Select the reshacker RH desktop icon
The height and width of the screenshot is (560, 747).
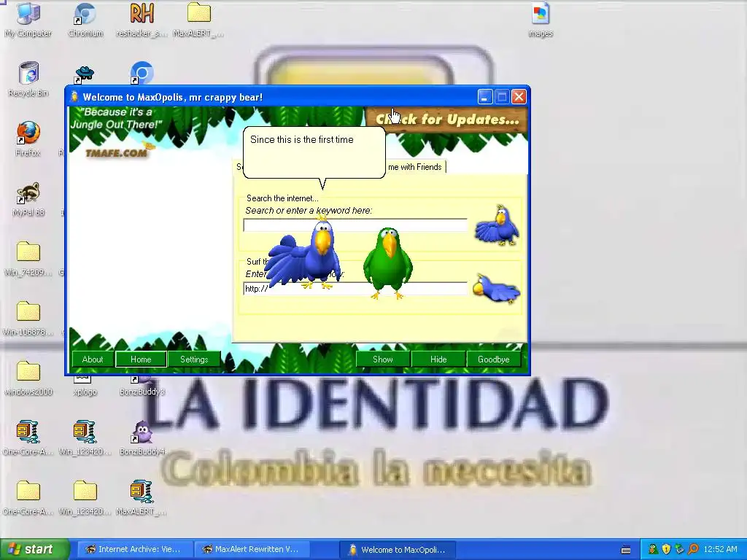(x=142, y=20)
